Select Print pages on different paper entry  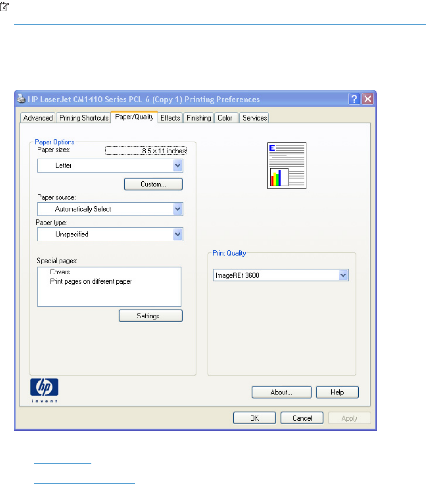click(91, 281)
